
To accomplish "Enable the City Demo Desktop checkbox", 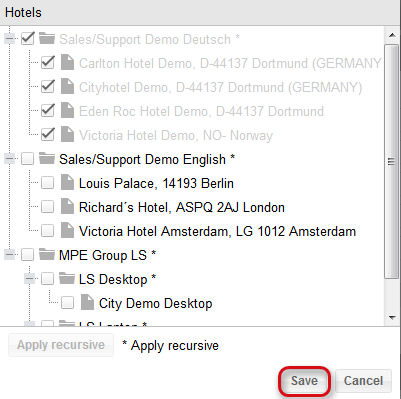I will 67,303.
